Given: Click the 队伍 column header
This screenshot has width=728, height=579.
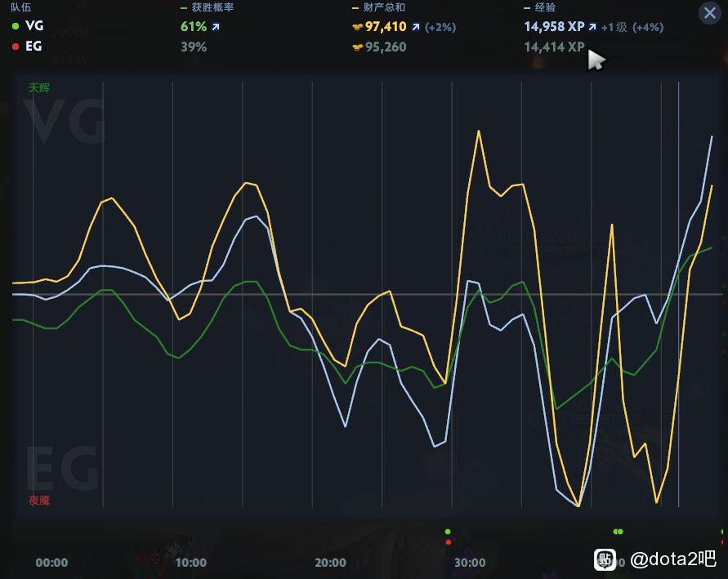Looking at the screenshot, I should (21, 7).
